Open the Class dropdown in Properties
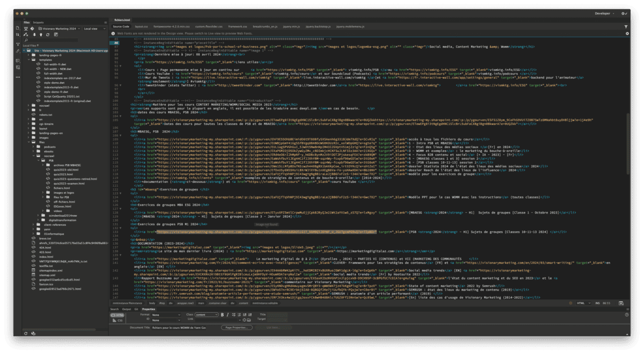The height and width of the screenshot is (354, 644). [207, 315]
